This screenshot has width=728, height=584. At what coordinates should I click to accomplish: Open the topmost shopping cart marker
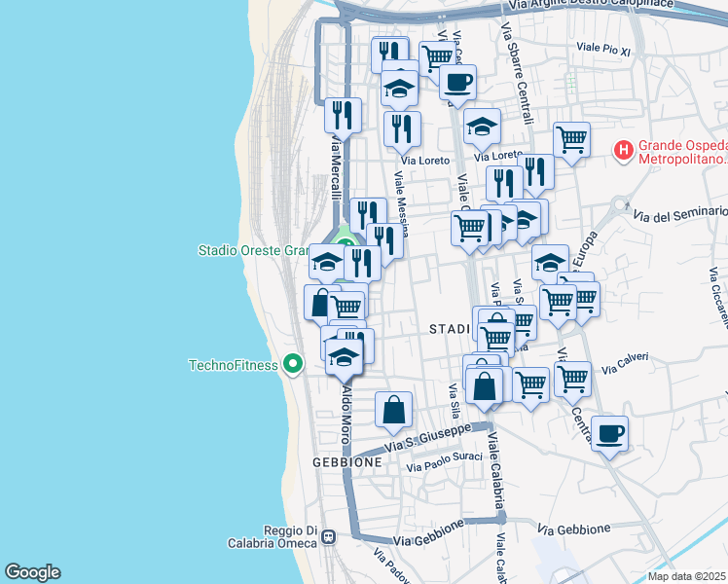(x=437, y=58)
